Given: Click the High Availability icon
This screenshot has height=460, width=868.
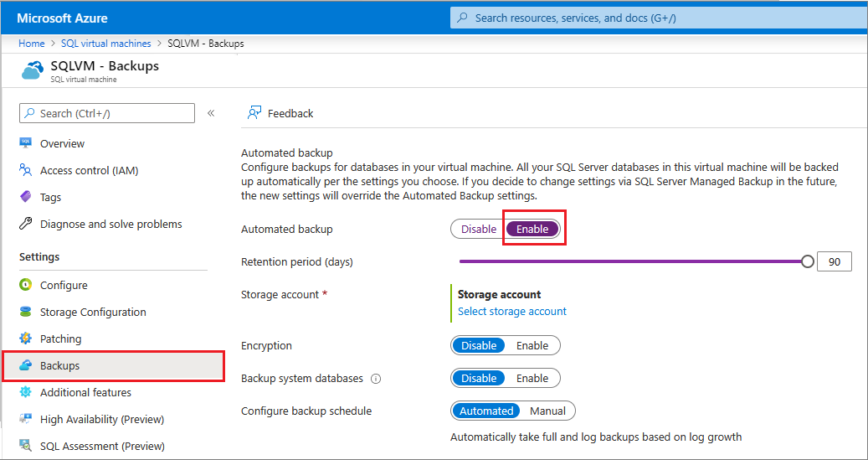Looking at the screenshot, I should pos(25,419).
